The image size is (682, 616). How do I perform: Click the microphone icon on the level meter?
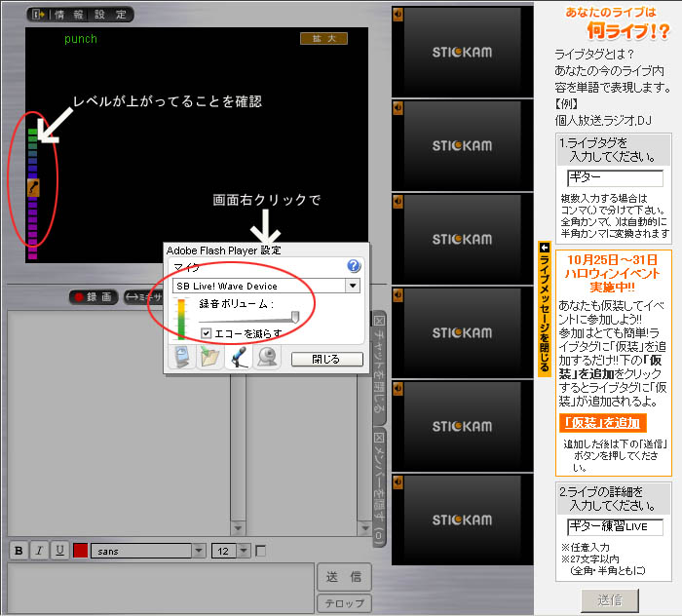coord(33,187)
